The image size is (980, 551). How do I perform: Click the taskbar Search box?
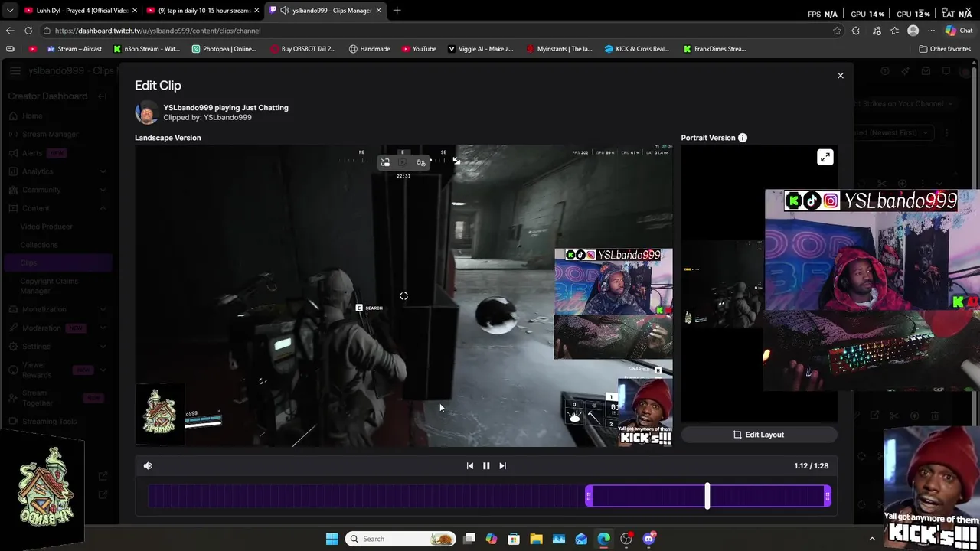[400, 539]
